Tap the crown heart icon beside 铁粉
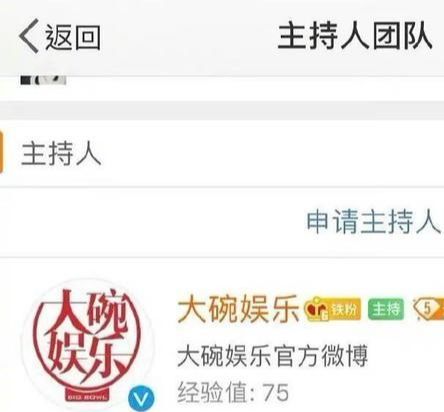Image resolution: width=444 pixels, height=412 pixels. click(x=316, y=310)
